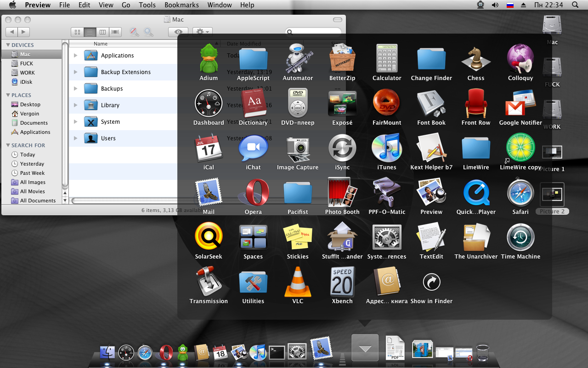Click the volume icon in menu bar

[495, 5]
